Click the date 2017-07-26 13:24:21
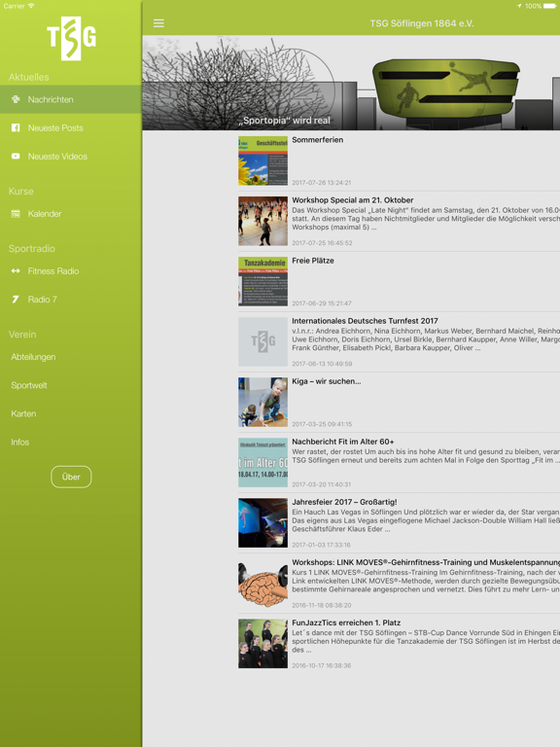560x747 pixels. pos(322,183)
